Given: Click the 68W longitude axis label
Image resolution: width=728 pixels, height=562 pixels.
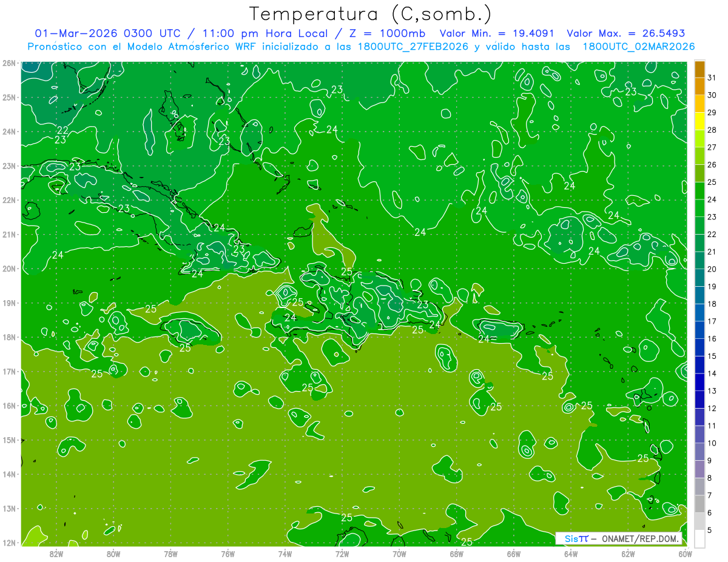Looking at the screenshot, I should [x=456, y=554].
